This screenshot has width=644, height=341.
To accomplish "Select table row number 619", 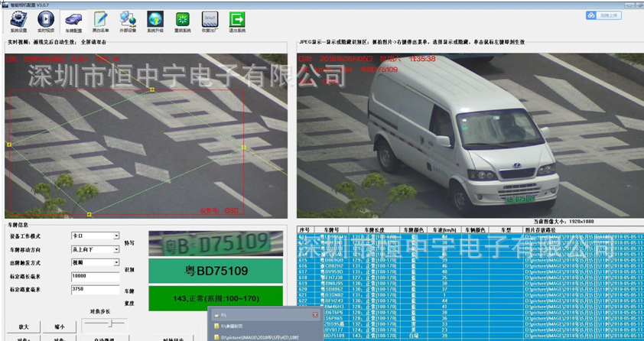I will click(x=470, y=283).
